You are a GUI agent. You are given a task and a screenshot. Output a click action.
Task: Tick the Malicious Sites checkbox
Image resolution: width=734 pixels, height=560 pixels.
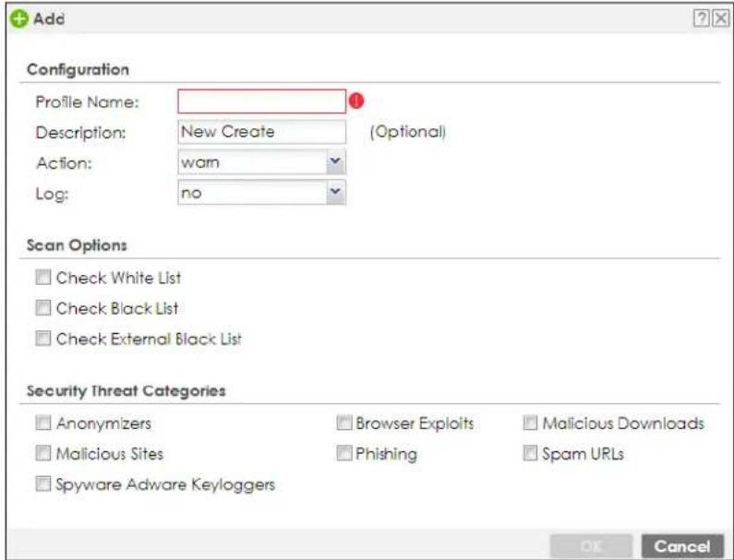[x=43, y=453]
